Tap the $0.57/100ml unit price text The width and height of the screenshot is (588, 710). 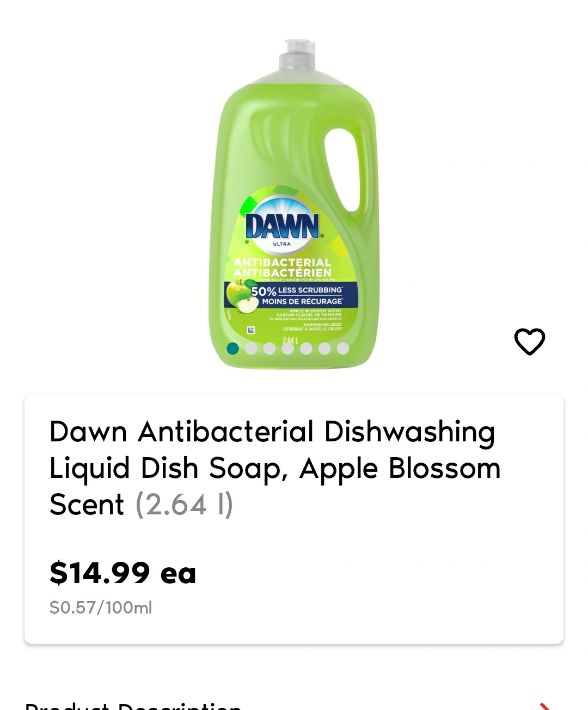click(101, 607)
